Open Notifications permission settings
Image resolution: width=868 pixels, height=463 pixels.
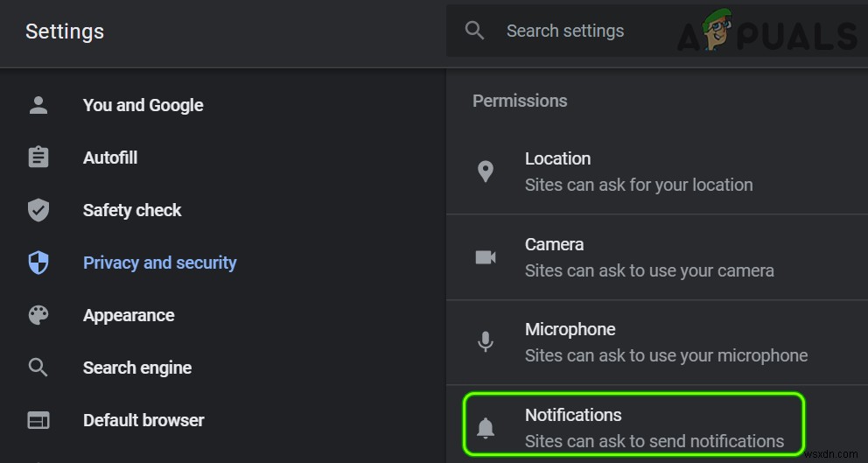click(654, 428)
